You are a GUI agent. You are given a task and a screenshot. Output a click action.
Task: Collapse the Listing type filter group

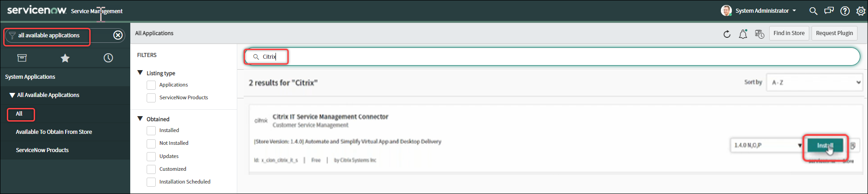tap(140, 73)
